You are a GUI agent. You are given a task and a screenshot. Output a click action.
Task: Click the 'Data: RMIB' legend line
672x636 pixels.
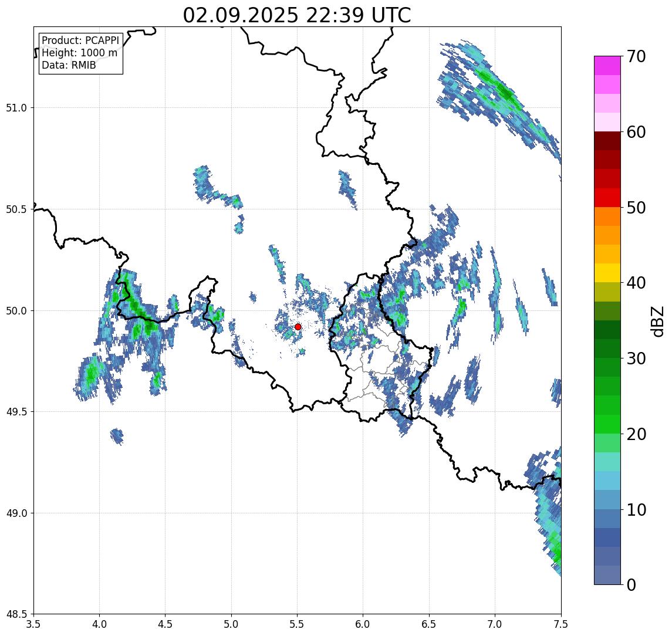click(69, 65)
